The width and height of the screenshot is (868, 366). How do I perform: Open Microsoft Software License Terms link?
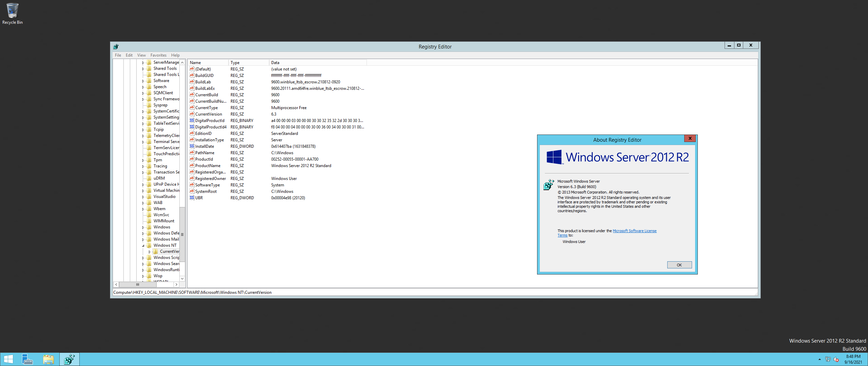click(x=634, y=231)
